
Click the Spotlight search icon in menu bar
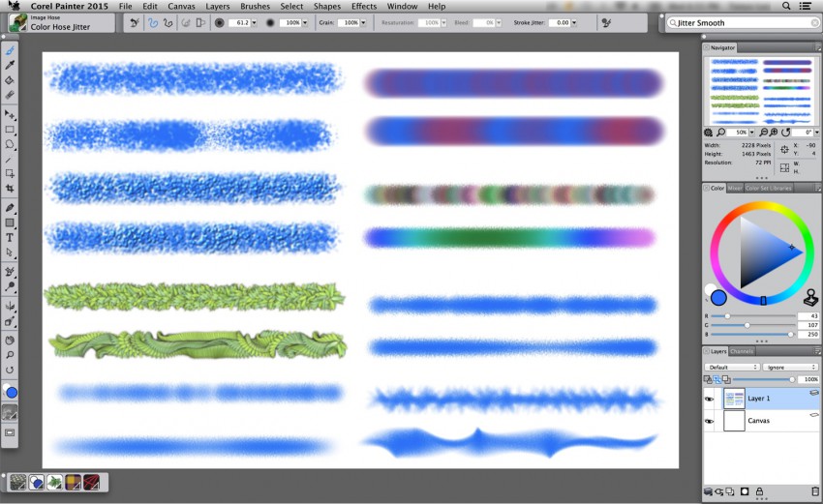[786, 6]
